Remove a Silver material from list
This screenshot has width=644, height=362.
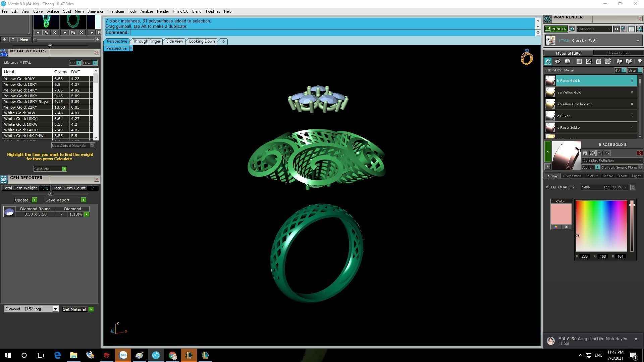(632, 116)
